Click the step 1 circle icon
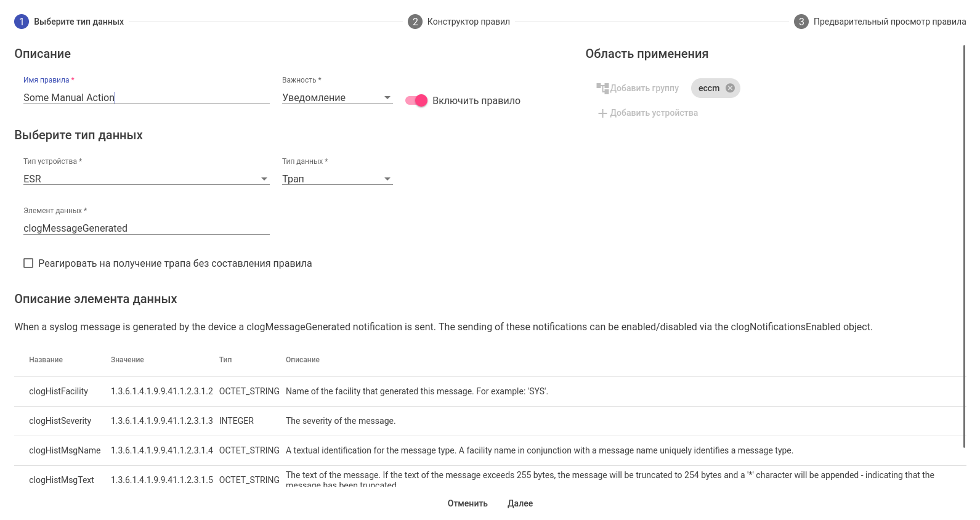Screen dimensions: 980x520 pos(22,22)
